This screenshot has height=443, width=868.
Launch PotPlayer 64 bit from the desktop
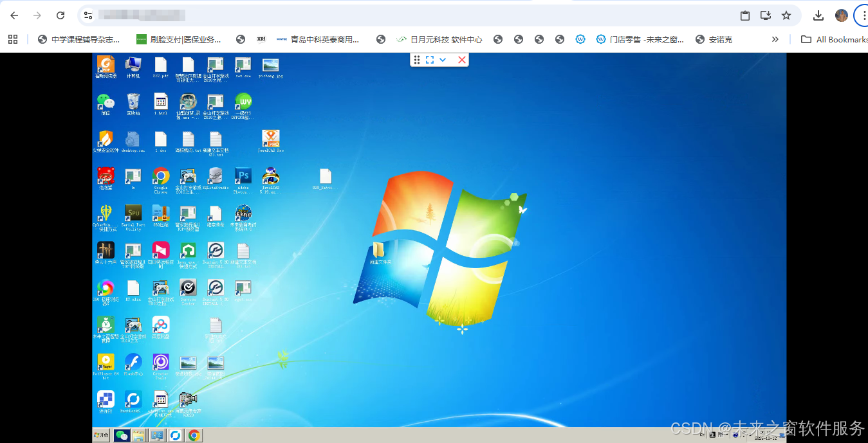click(106, 367)
